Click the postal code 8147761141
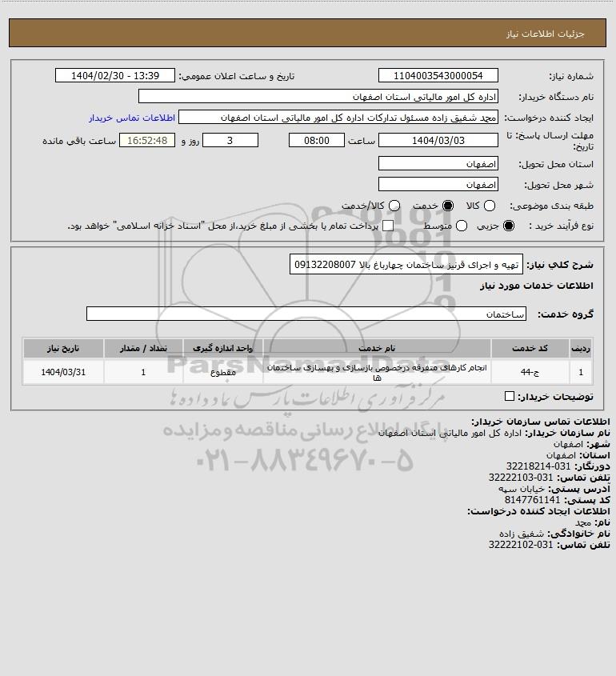This screenshot has height=676, width=616. pos(532,500)
